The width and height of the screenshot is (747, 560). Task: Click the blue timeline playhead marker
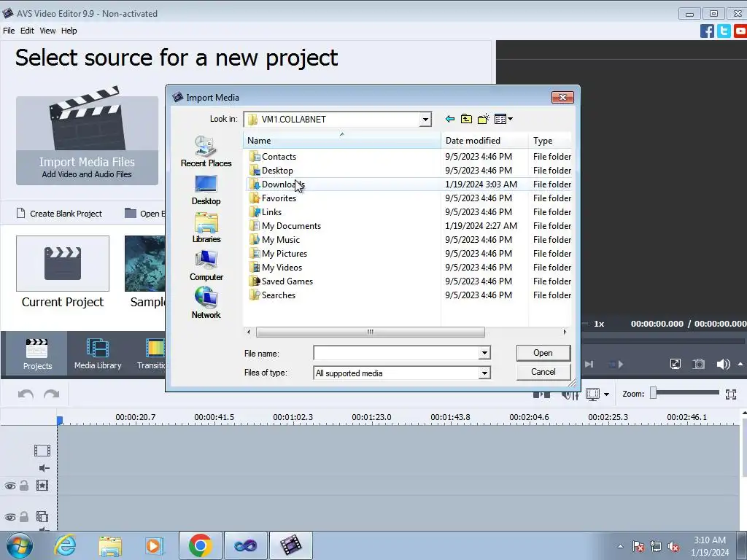tap(60, 421)
